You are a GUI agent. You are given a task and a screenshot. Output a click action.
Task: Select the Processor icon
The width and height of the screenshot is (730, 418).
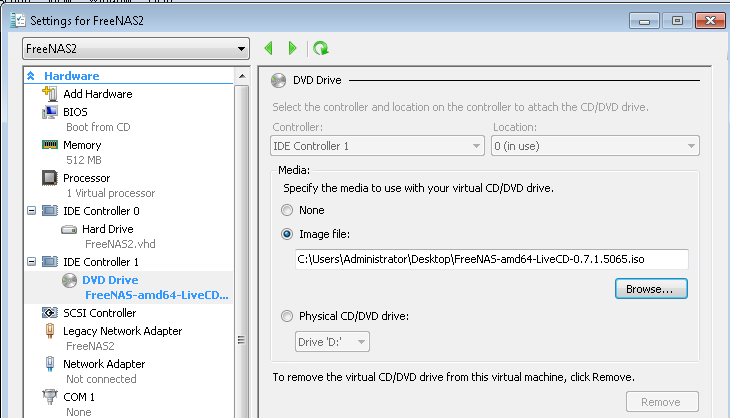[50, 178]
